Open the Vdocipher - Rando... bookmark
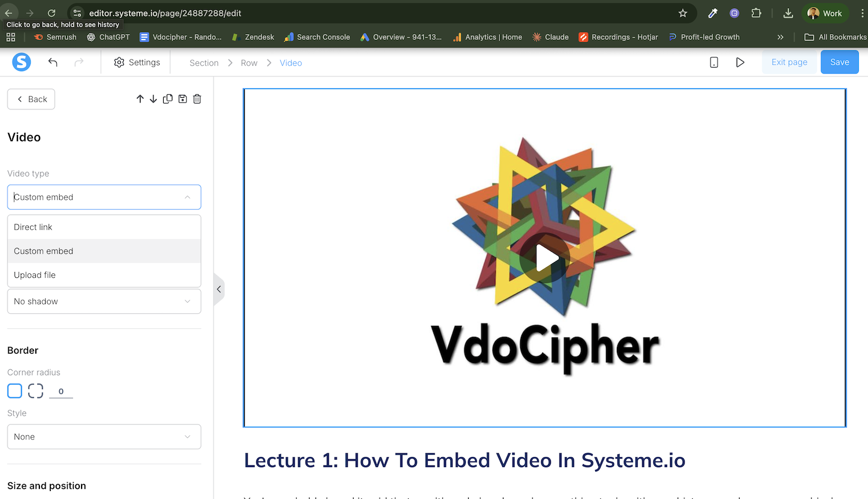The image size is (868, 499). pos(181,37)
